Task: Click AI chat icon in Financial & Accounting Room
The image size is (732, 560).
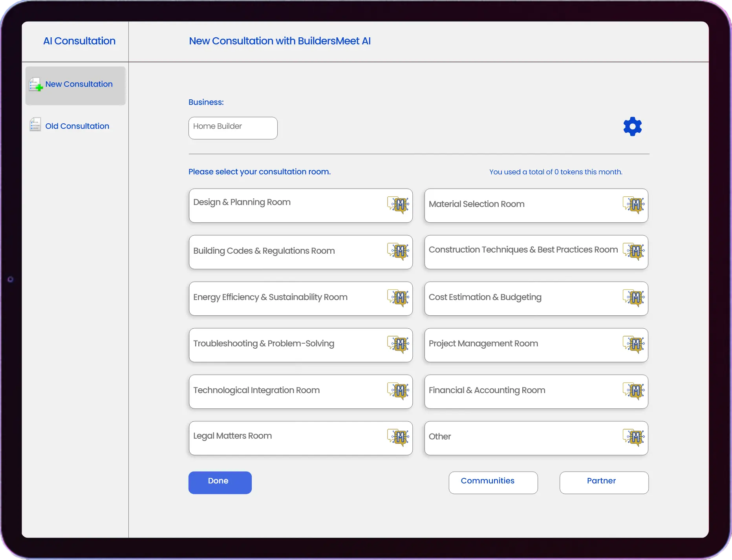Action: click(x=634, y=390)
